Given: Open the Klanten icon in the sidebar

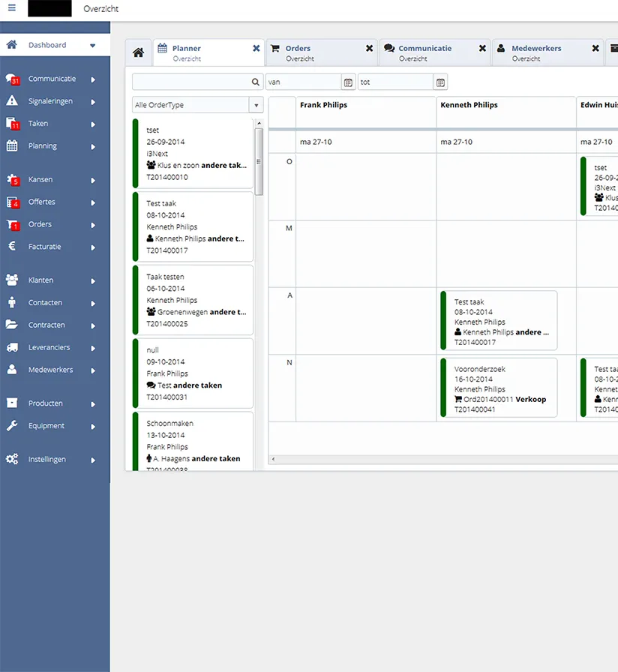Looking at the screenshot, I should tap(13, 280).
